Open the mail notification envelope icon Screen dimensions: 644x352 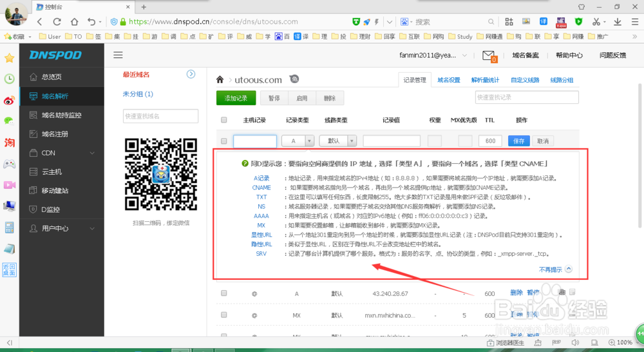[x=489, y=55]
